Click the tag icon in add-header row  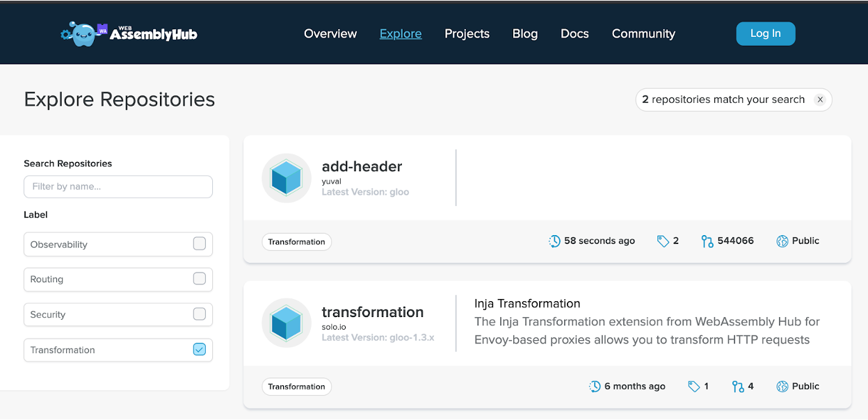pyautogui.click(x=663, y=241)
